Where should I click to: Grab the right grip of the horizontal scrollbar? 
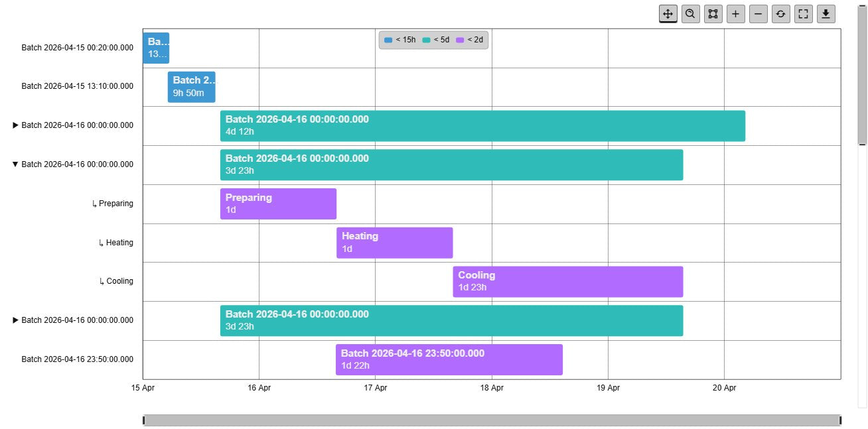coord(840,420)
